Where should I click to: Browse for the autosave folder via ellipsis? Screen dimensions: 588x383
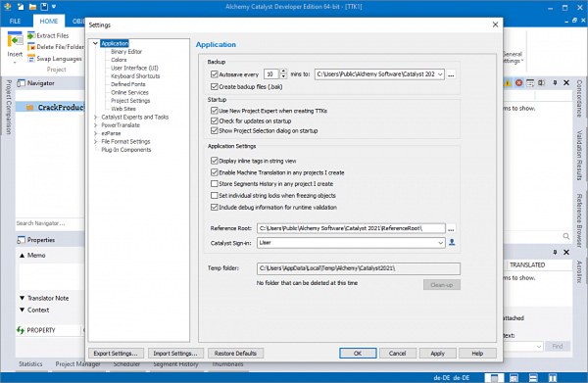click(x=451, y=74)
